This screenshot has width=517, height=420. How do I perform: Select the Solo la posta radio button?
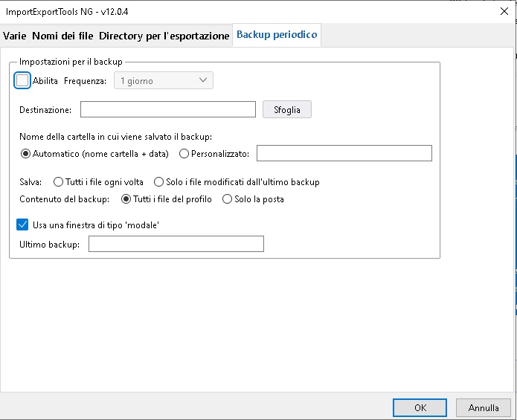(227, 199)
